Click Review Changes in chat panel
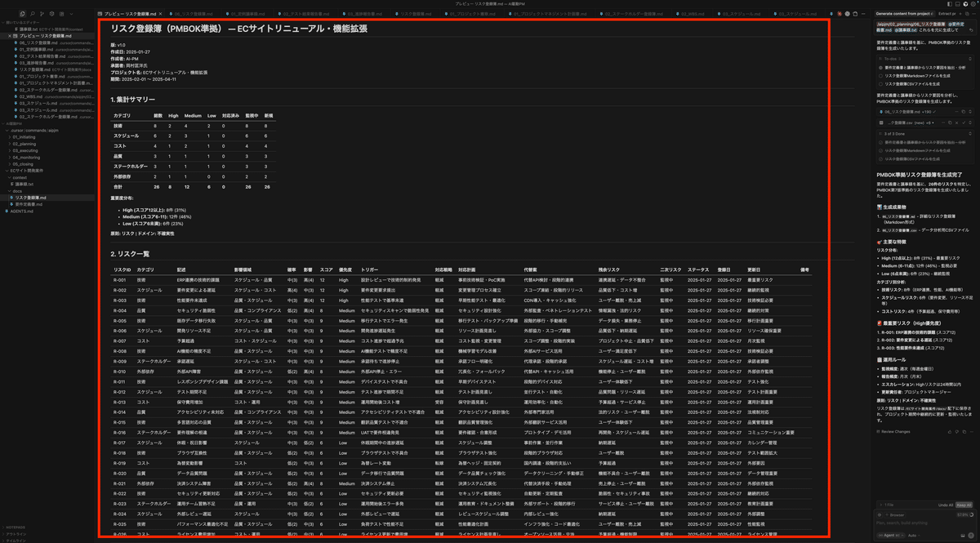 click(895, 431)
